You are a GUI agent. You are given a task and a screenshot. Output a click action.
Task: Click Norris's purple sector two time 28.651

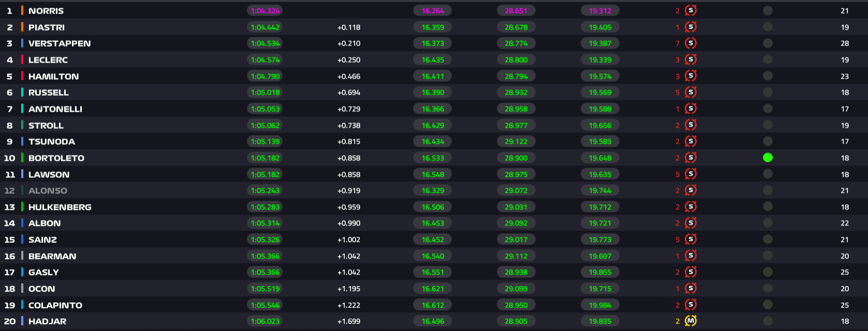tap(516, 11)
